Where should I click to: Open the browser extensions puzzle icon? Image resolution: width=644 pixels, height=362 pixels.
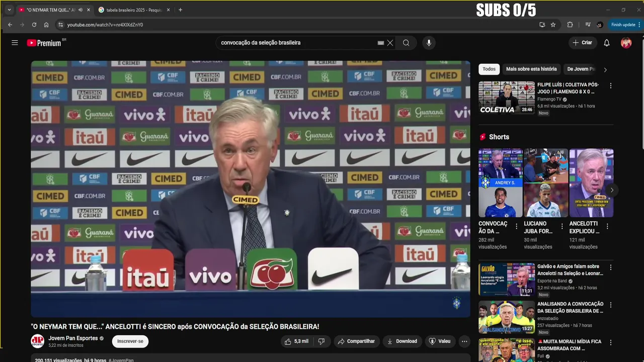point(570,25)
